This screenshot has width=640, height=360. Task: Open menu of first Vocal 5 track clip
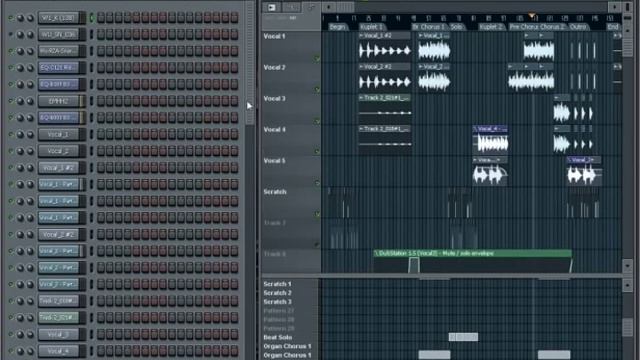click(x=476, y=160)
